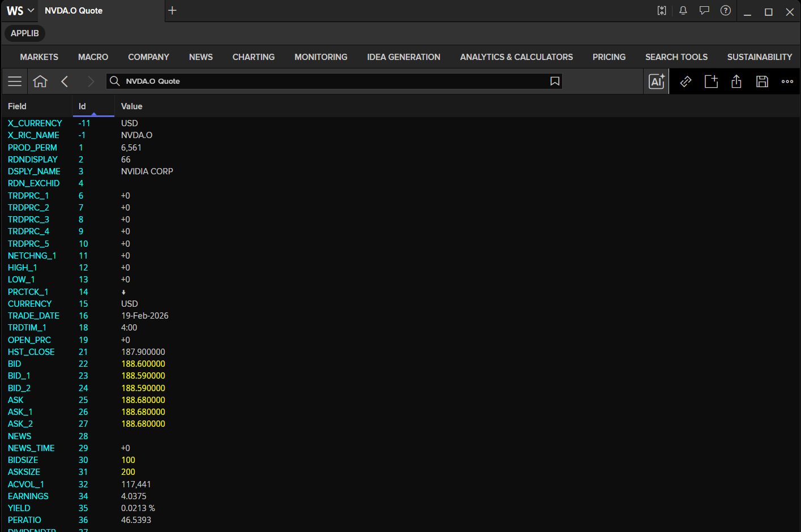Viewport: 801px width, 532px height.
Task: Open the CHARTING menu
Action: click(x=254, y=57)
